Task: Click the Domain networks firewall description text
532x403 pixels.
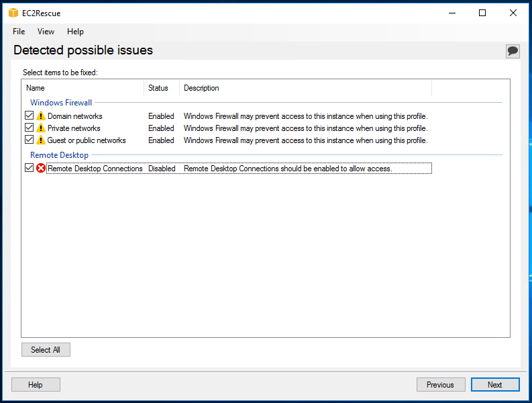Action: pos(306,116)
